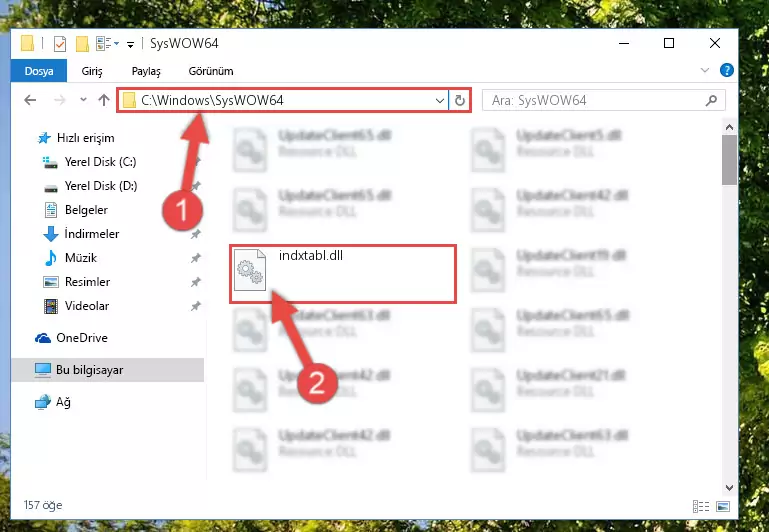Click the pin icon next to Videolar

tap(196, 306)
